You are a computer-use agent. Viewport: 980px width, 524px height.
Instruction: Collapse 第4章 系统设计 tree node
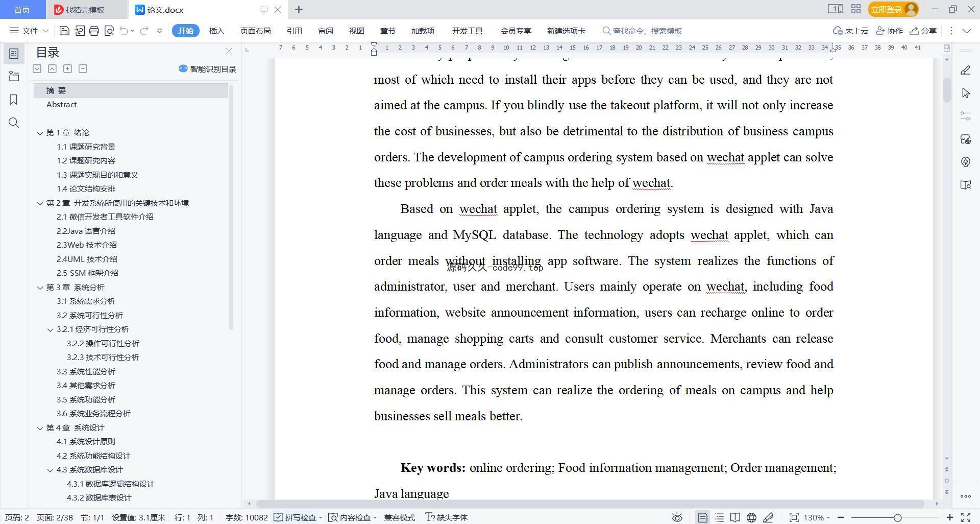(x=40, y=428)
